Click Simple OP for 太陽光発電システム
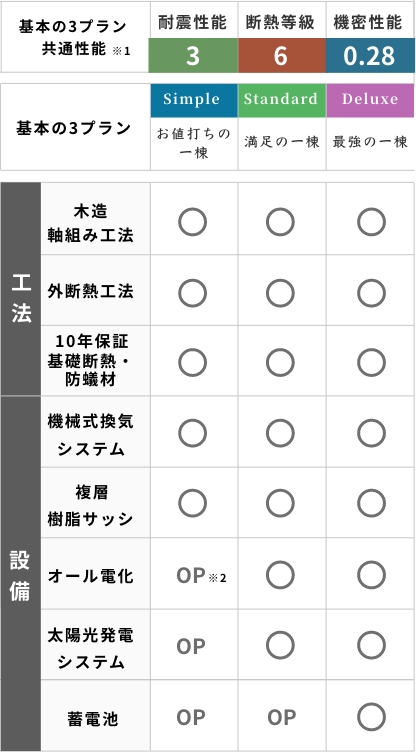 (x=191, y=647)
